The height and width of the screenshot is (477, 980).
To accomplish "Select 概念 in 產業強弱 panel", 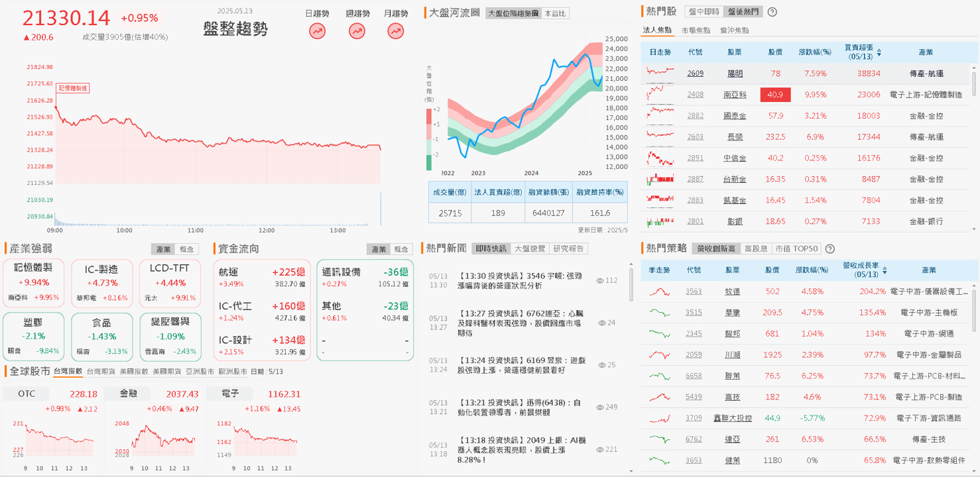I will pos(187,249).
